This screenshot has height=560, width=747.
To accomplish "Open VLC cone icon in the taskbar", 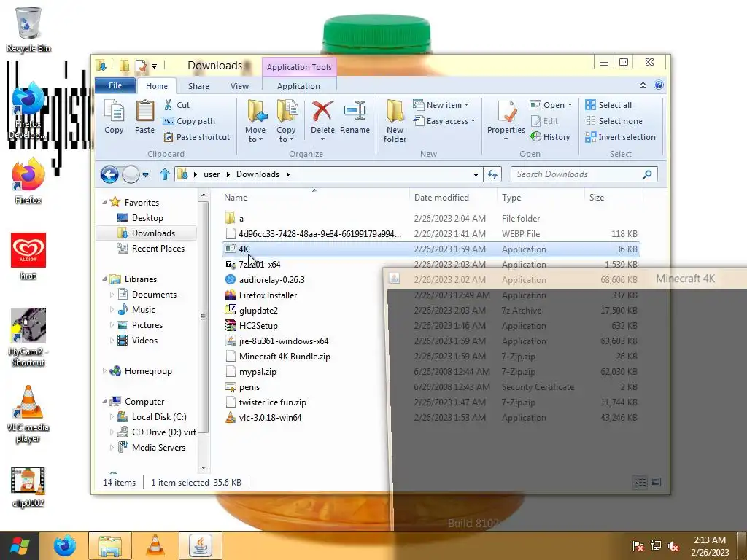I will tap(155, 545).
